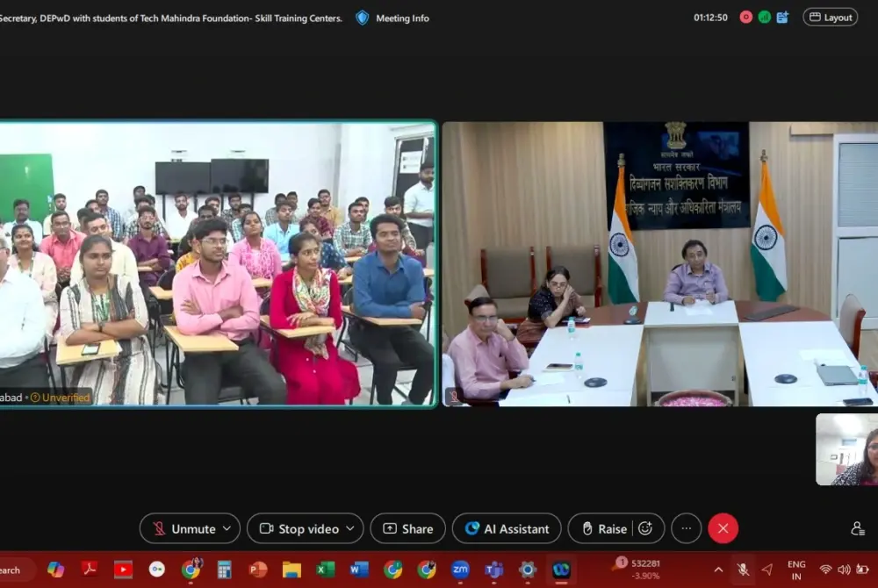Image resolution: width=878 pixels, height=588 pixels.
Task: Expand audio options arrow beside Unmute
Action: (x=227, y=528)
